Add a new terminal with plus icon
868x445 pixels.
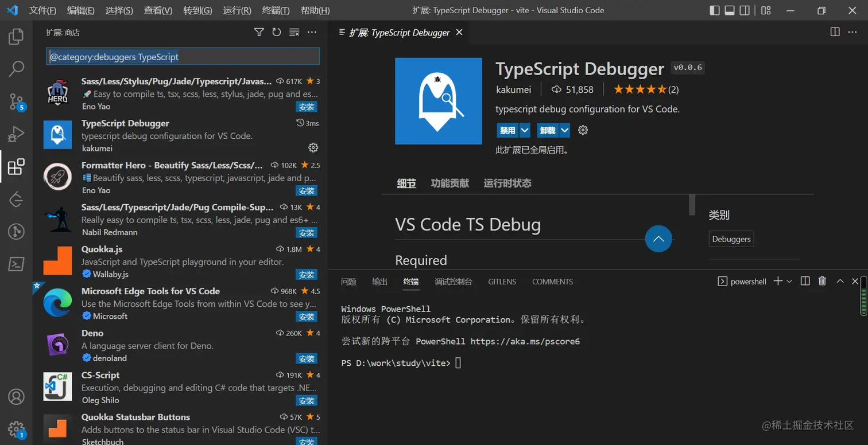click(x=778, y=281)
